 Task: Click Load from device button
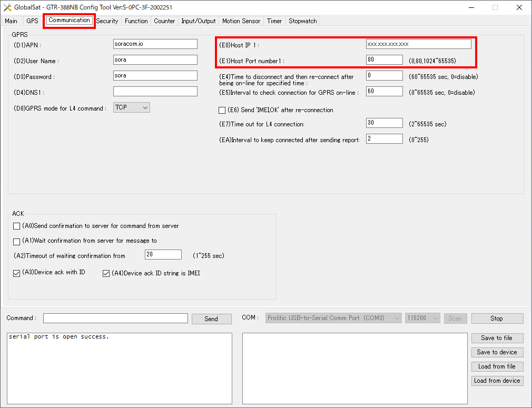coord(497,381)
